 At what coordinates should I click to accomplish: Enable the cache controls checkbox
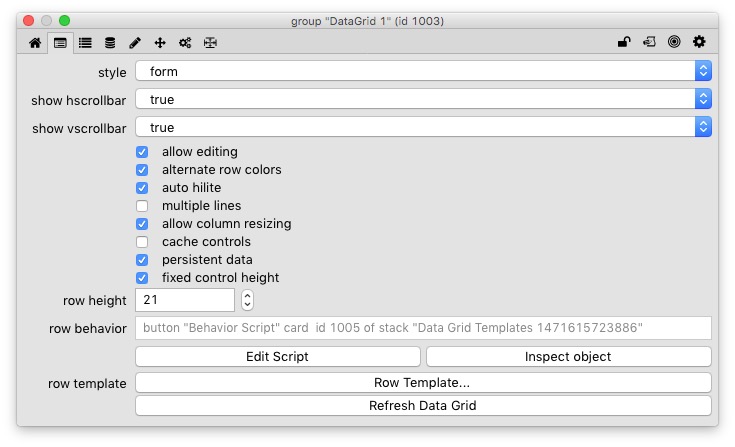142,242
